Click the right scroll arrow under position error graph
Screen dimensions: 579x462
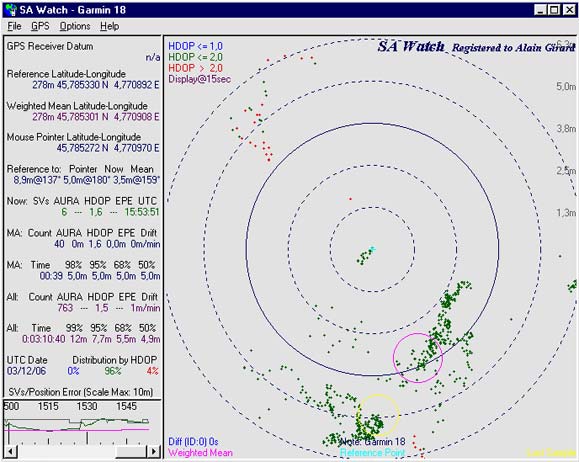point(154,451)
